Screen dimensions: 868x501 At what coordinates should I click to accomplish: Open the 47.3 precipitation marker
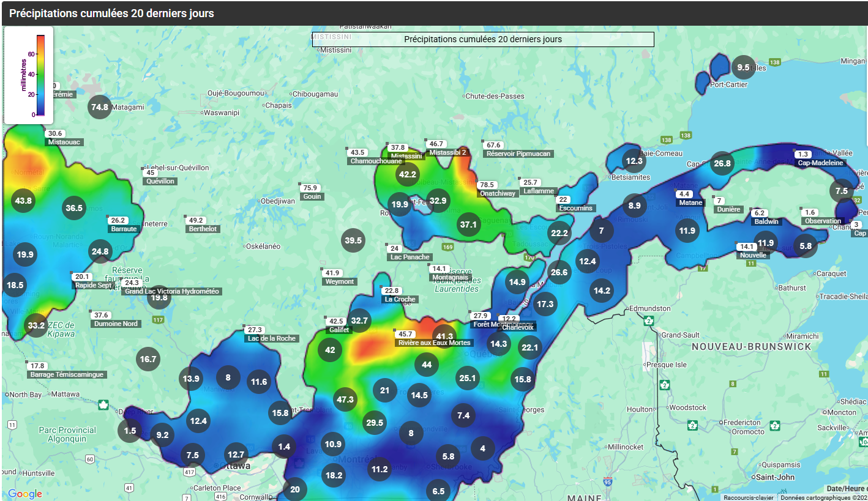(x=345, y=399)
